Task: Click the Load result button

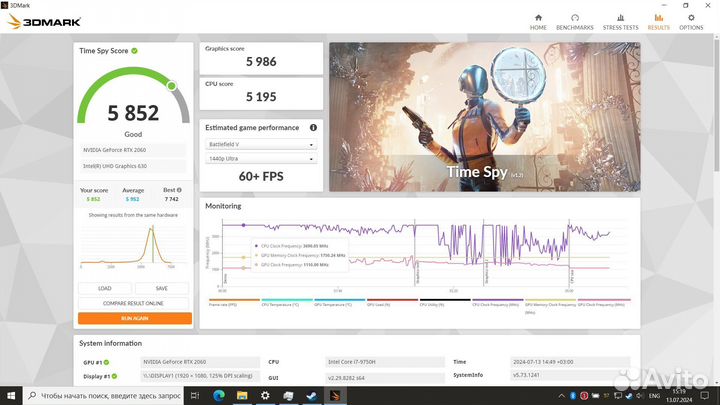Action: tap(105, 288)
